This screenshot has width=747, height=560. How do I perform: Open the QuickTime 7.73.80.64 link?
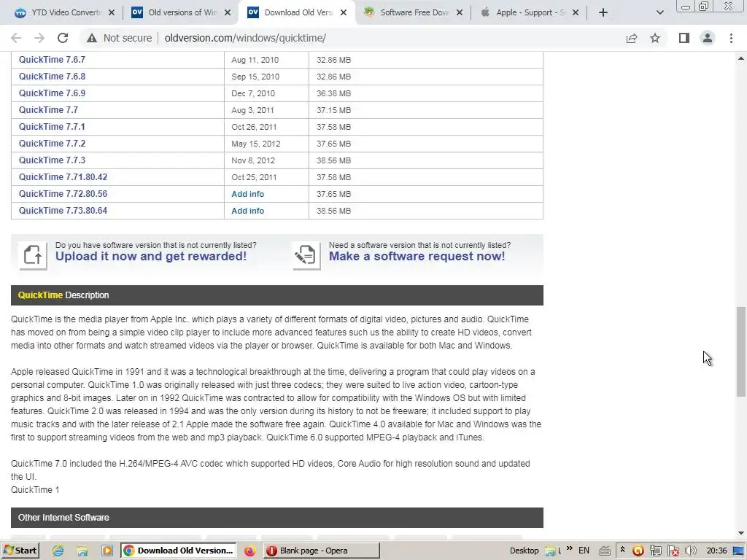[63, 211]
